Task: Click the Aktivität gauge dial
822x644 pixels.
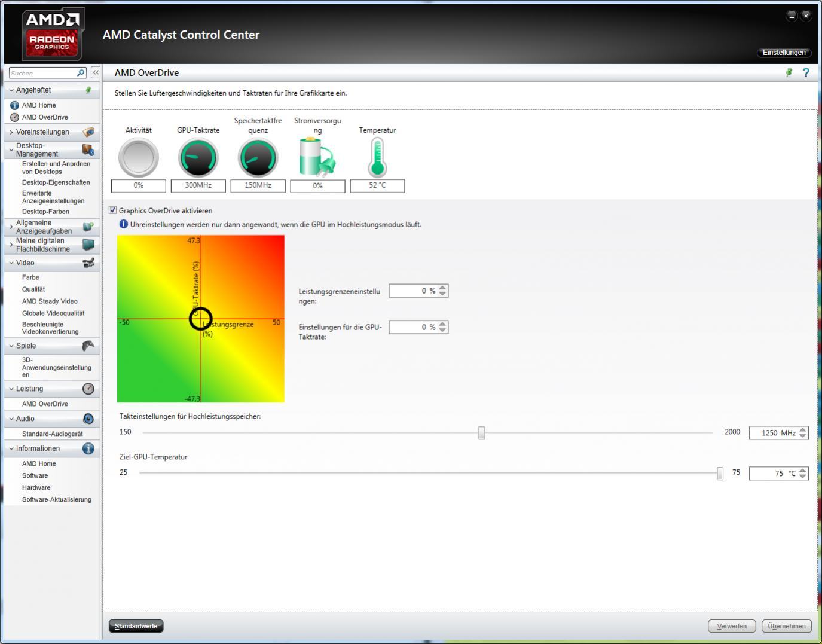Action: tap(139, 158)
